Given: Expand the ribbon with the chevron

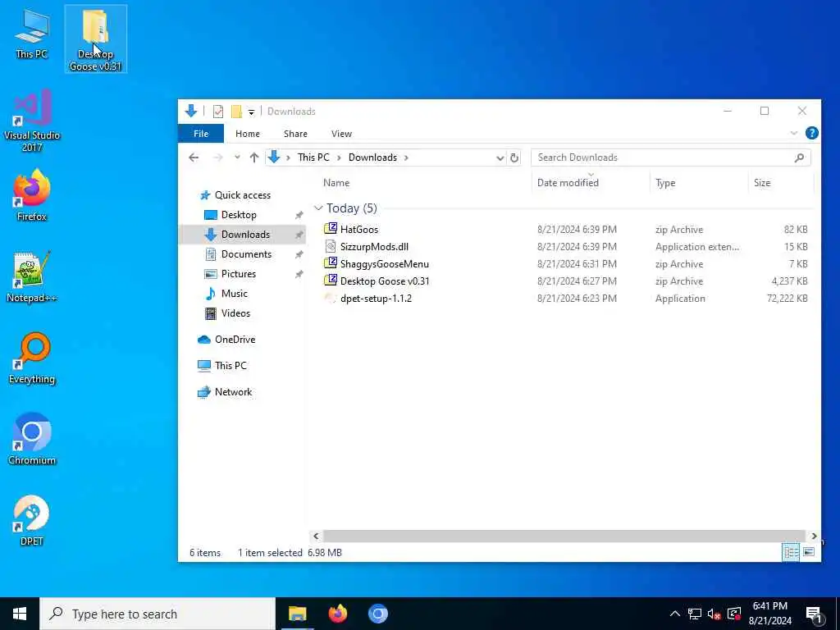Looking at the screenshot, I should [794, 133].
